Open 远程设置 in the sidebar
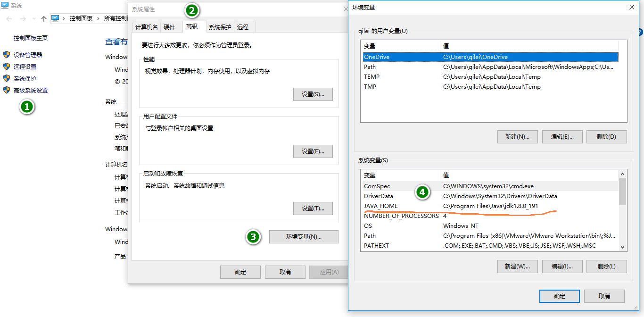Image resolution: width=644 pixels, height=317 pixels. click(25, 67)
